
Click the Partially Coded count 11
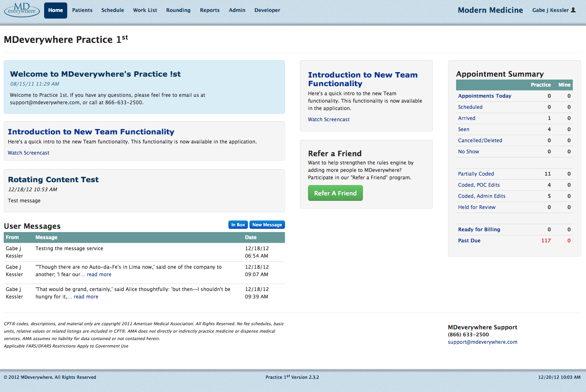point(548,174)
